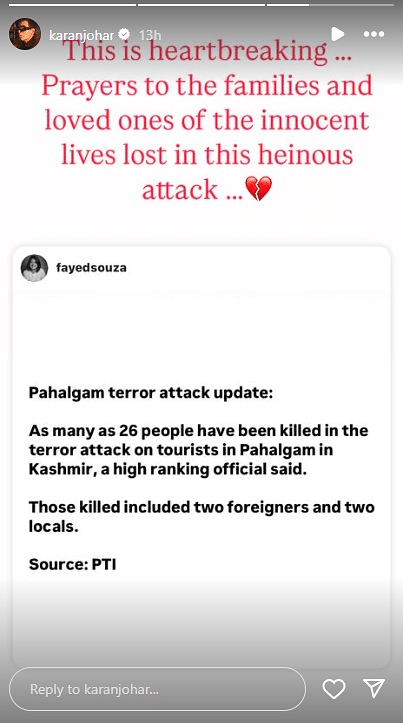The image size is (403, 723).
Task: Click the verified badge next to karanjohar
Action: point(124,34)
